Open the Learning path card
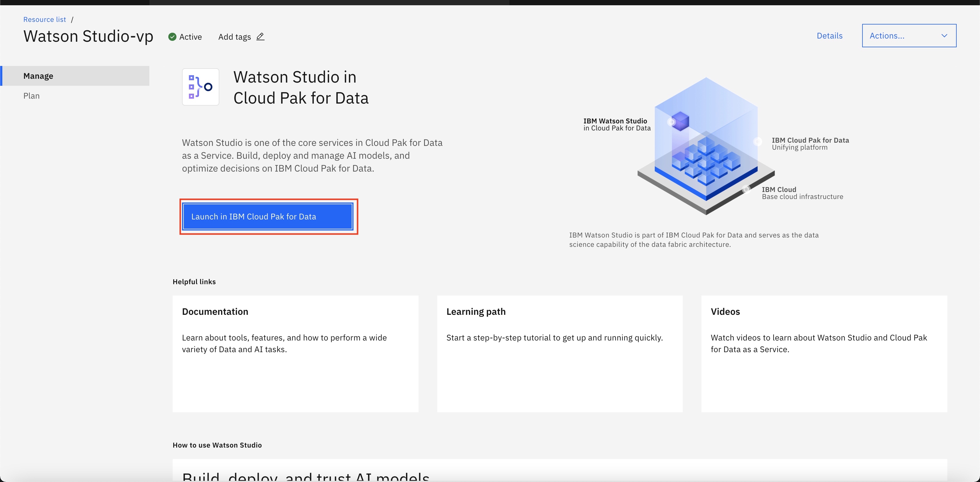The width and height of the screenshot is (980, 482). [x=560, y=353]
